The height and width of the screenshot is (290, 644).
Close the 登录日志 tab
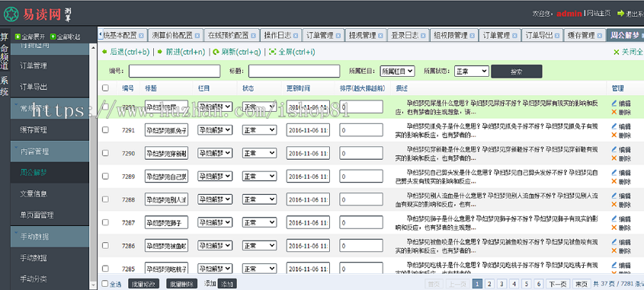[x=424, y=36]
